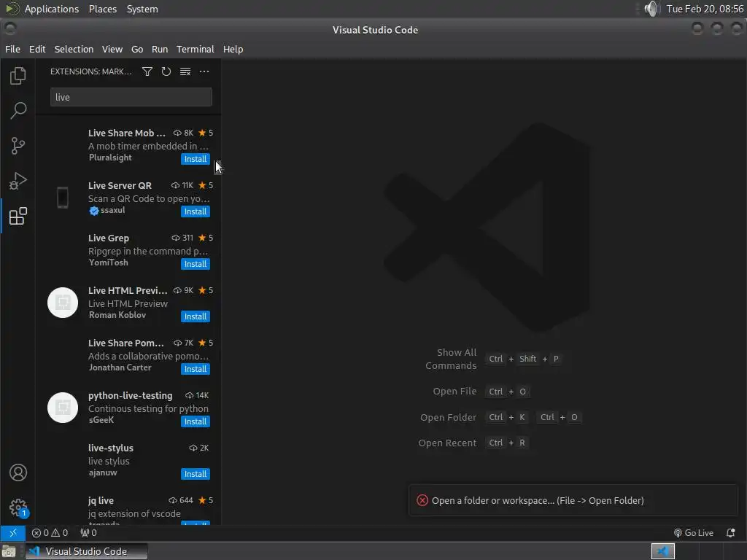Open the Run and Debug view
The image size is (747, 560).
coord(18,181)
